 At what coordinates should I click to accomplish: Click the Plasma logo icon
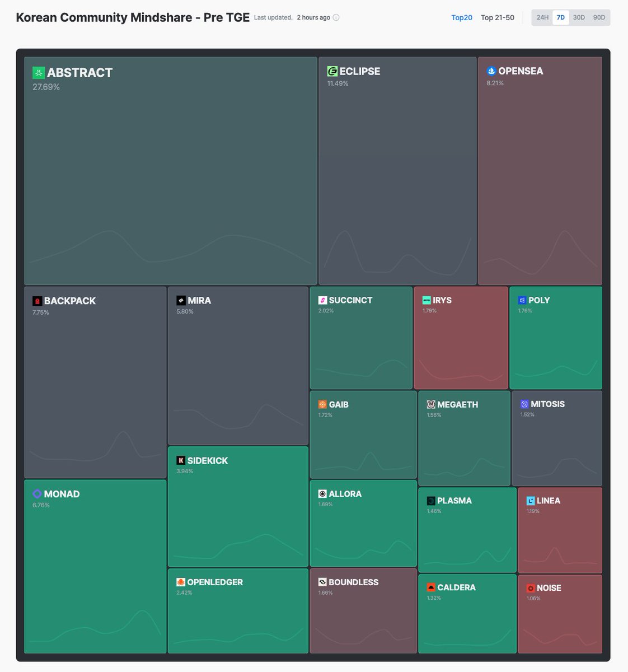(431, 501)
